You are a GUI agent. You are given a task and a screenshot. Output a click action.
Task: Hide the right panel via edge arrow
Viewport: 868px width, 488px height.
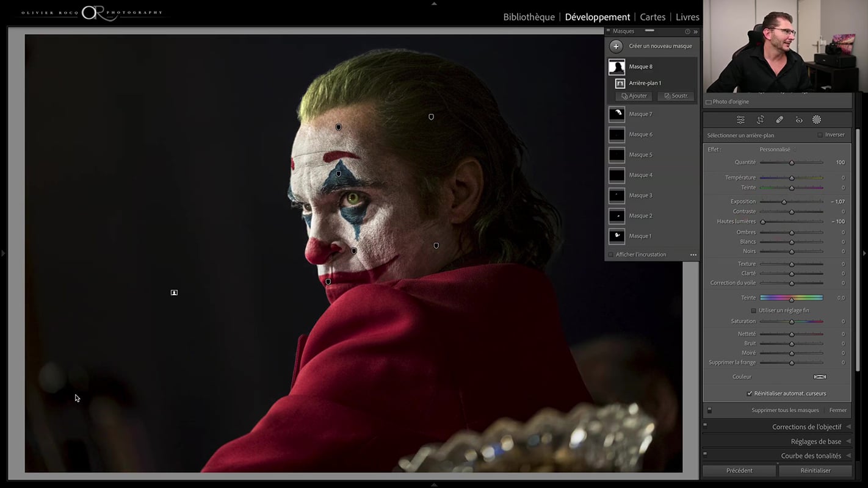(864, 253)
